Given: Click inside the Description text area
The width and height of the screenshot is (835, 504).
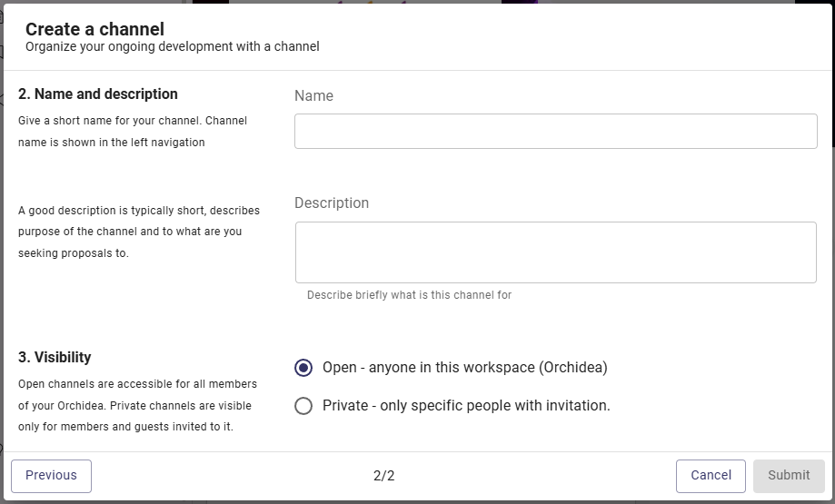Looking at the screenshot, I should tap(555, 252).
